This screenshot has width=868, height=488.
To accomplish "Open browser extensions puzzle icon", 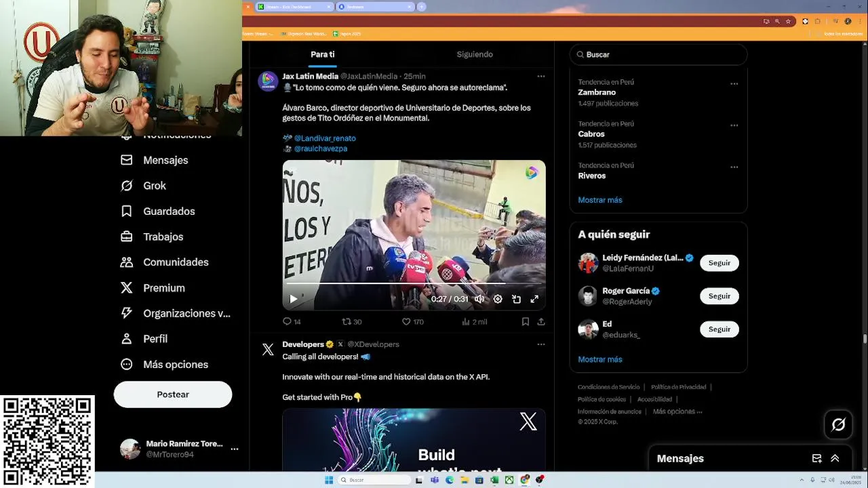I will click(817, 21).
